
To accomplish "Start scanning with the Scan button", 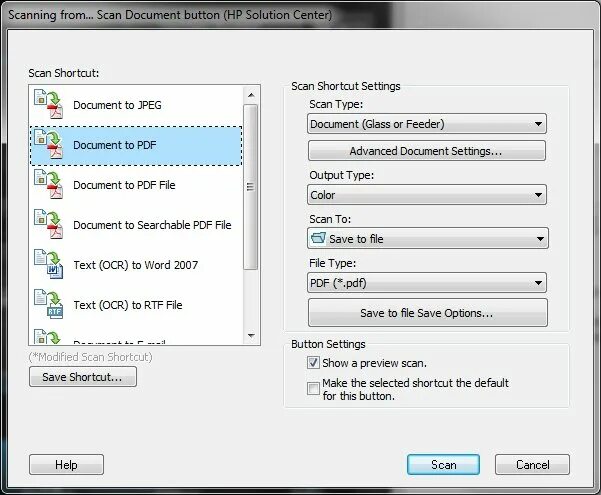I will click(443, 465).
